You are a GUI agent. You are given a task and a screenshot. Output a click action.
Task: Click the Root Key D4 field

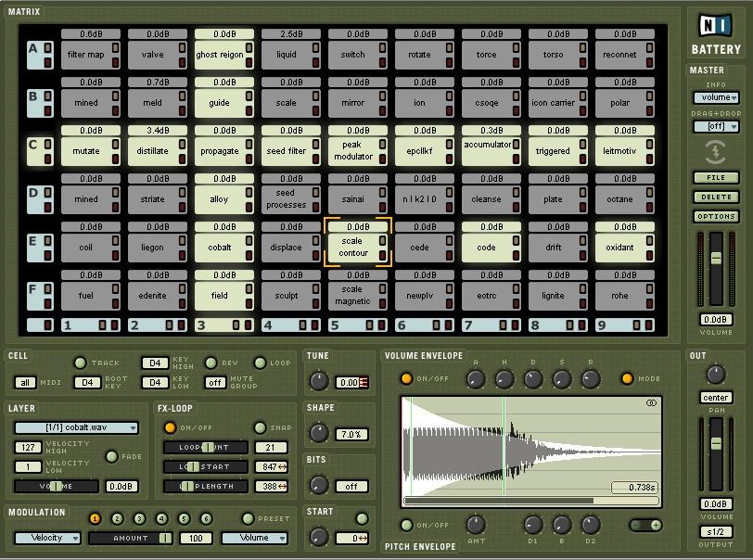pyautogui.click(x=87, y=383)
